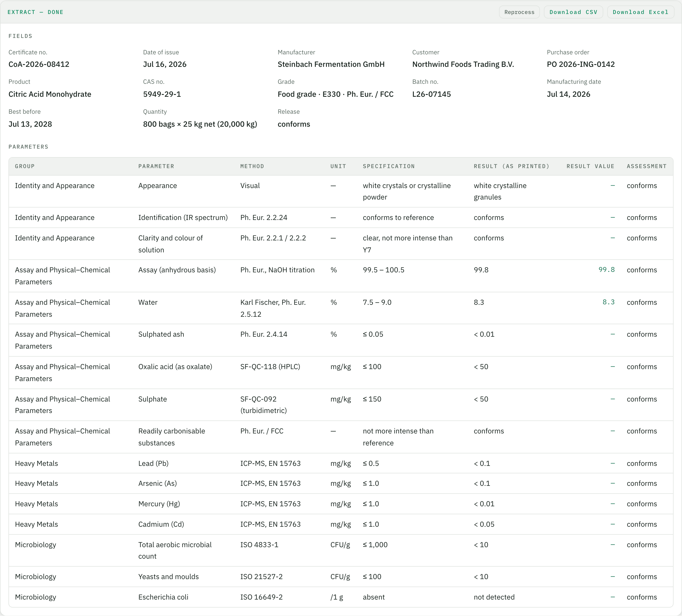Click the SPECIFICATION column header
The image size is (682, 616).
(389, 167)
